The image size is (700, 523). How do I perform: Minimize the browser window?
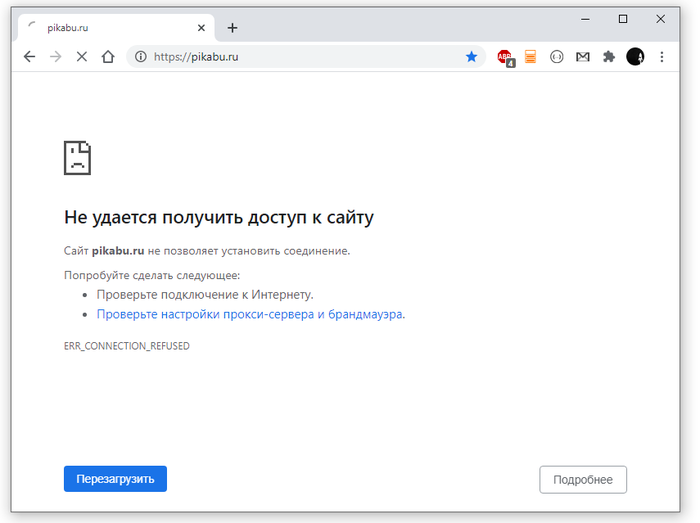585,19
